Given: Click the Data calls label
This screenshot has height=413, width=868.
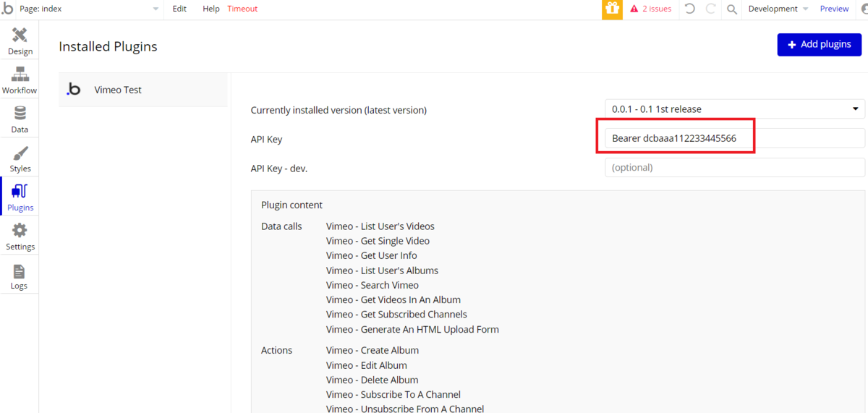Looking at the screenshot, I should tap(281, 226).
